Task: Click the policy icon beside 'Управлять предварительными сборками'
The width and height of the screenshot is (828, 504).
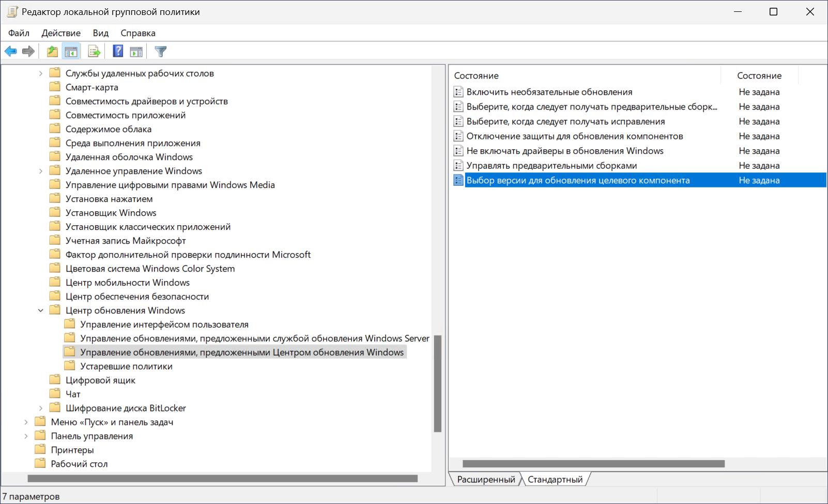Action: click(458, 166)
